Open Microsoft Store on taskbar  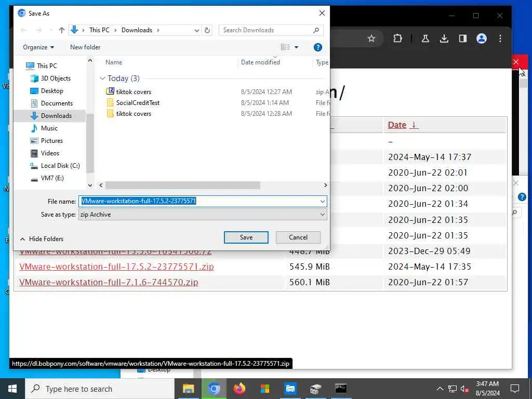265,389
